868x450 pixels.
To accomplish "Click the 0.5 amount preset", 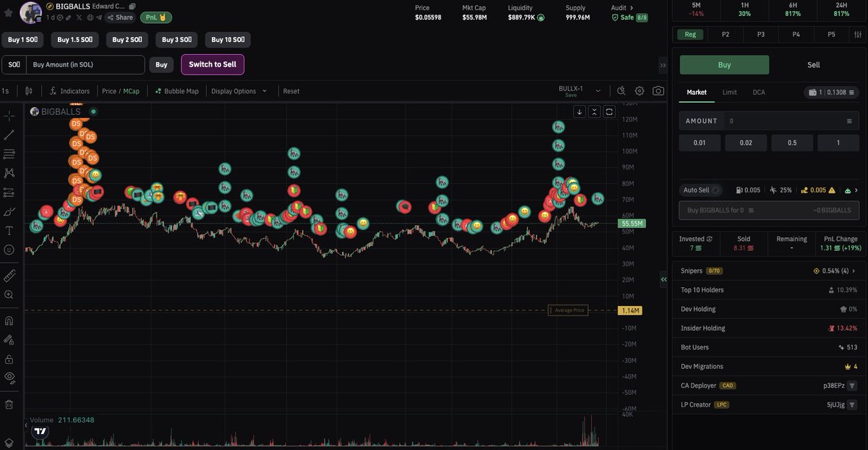I will tap(792, 143).
